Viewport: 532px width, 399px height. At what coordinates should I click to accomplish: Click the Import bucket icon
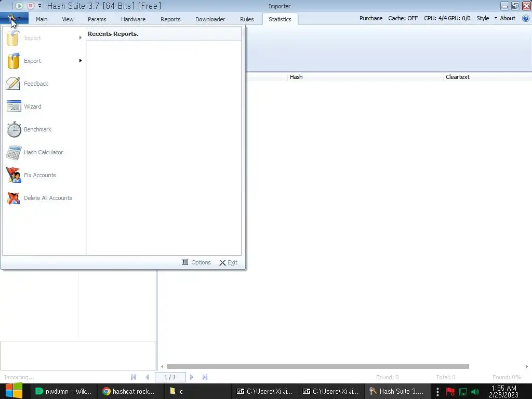13,38
